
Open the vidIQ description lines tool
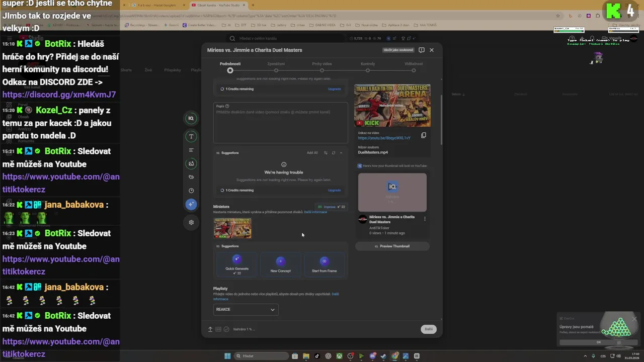pos(191,150)
